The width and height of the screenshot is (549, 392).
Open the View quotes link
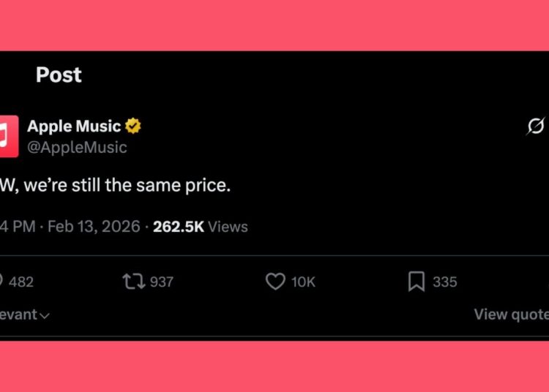pos(511,314)
